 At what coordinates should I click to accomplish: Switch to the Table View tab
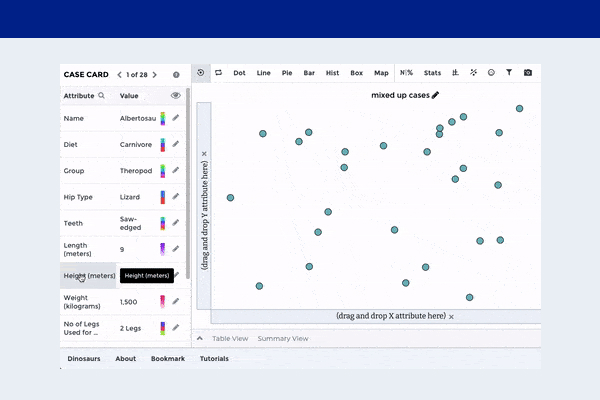(230, 339)
